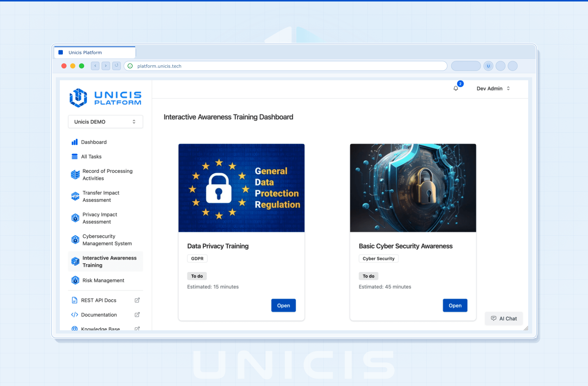This screenshot has height=386, width=588.
Task: Open the notifications bell
Action: coord(456,88)
